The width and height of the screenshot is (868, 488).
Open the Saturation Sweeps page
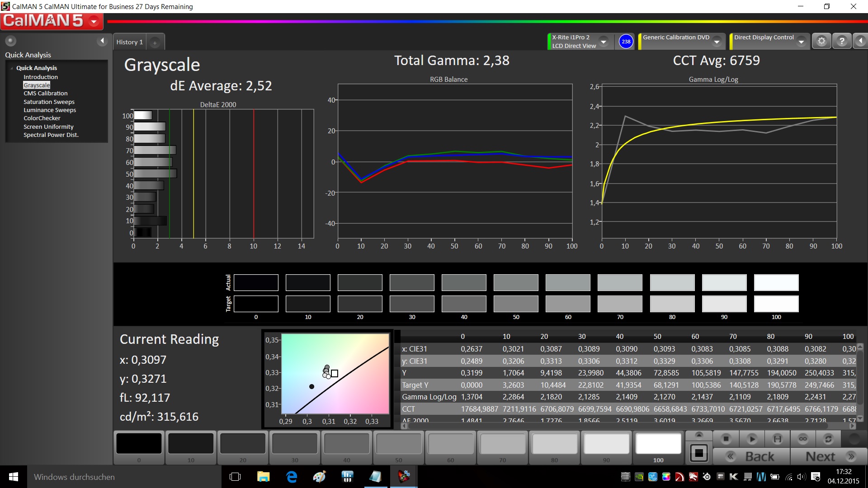point(49,102)
